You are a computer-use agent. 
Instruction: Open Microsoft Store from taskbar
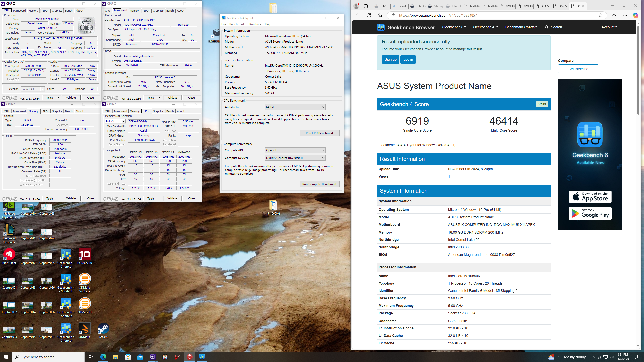coord(128,357)
